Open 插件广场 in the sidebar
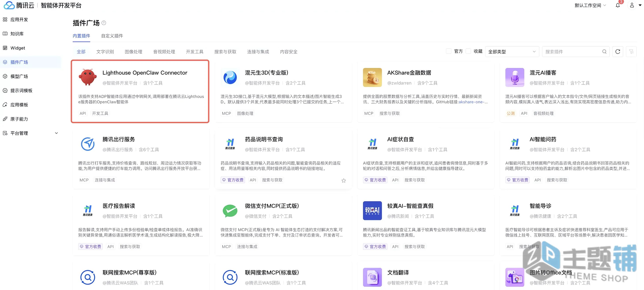Viewport: 644px width, 290px height. [x=30, y=62]
